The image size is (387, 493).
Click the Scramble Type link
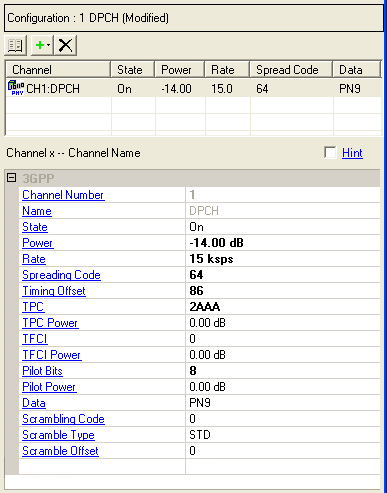tap(58, 435)
